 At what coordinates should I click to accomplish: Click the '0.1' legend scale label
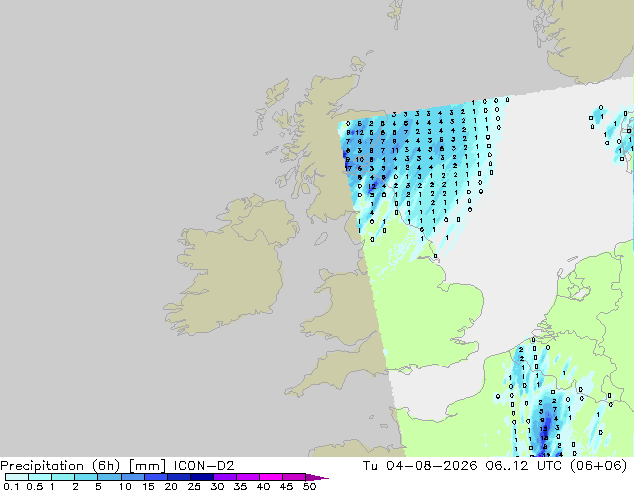[x=11, y=486]
